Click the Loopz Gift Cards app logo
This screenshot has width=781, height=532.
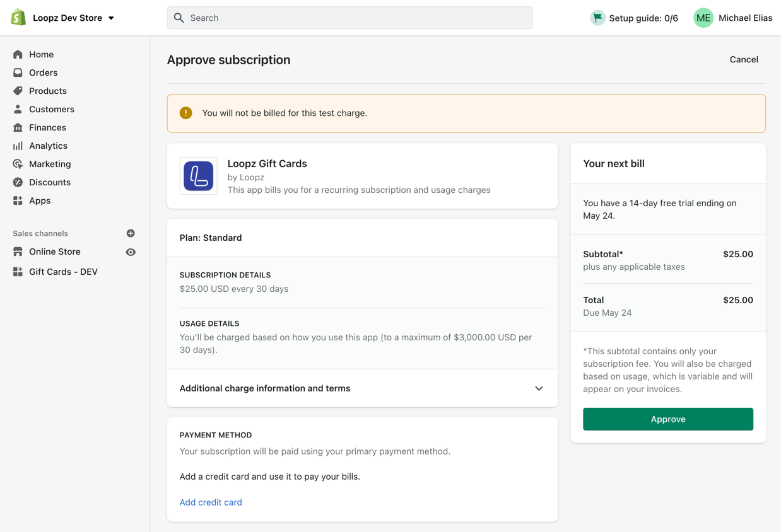pyautogui.click(x=198, y=176)
